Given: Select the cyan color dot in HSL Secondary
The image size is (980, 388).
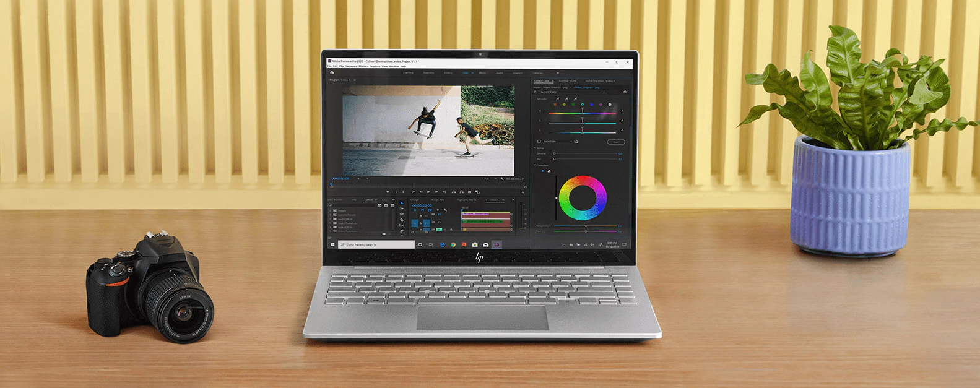Looking at the screenshot, I should point(582,105).
